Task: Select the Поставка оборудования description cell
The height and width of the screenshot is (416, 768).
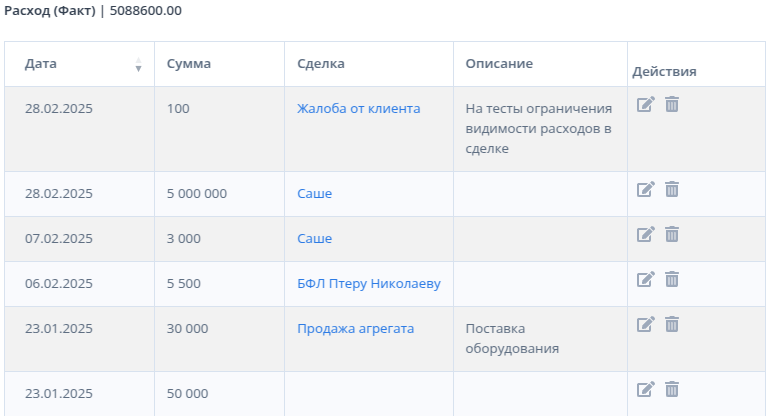Action: click(540, 339)
